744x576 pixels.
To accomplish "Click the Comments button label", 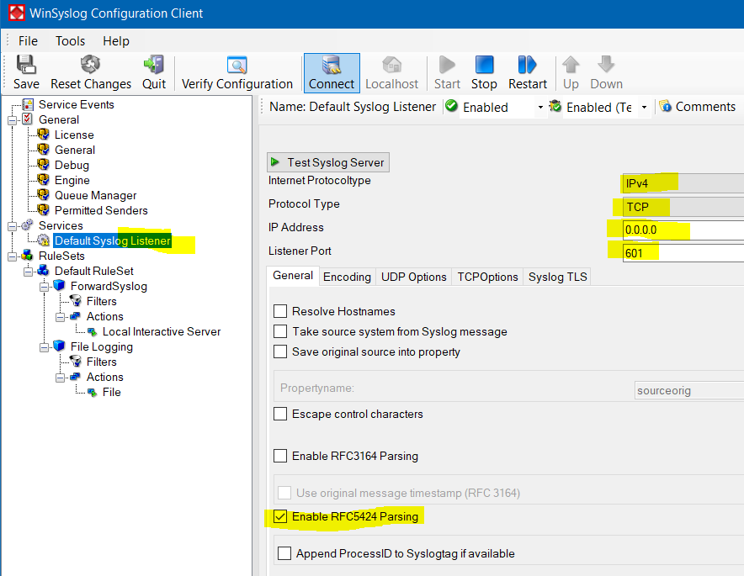I will (705, 107).
